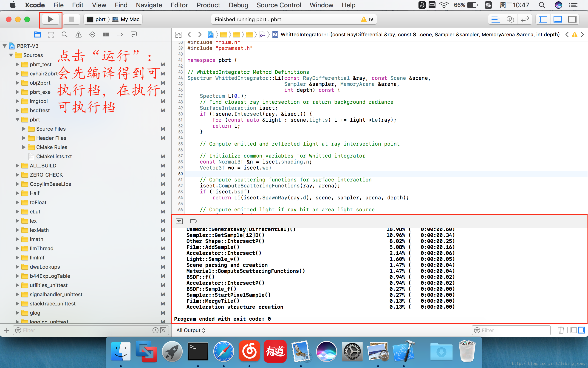
Task: Select the Standard editor icon
Action: (x=496, y=19)
